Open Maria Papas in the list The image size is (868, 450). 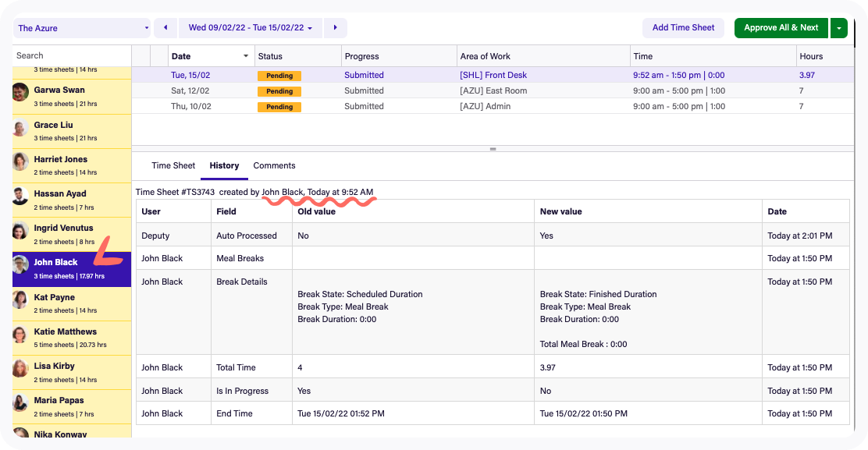pos(72,406)
